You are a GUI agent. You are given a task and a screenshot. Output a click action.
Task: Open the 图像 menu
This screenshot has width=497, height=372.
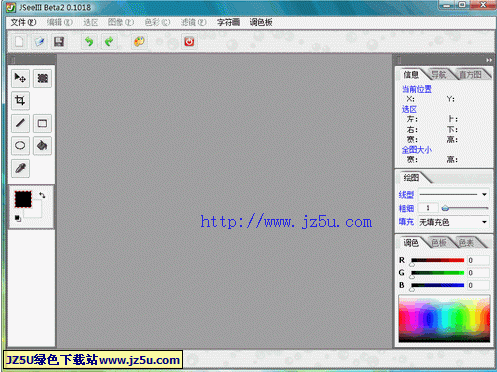[121, 22]
